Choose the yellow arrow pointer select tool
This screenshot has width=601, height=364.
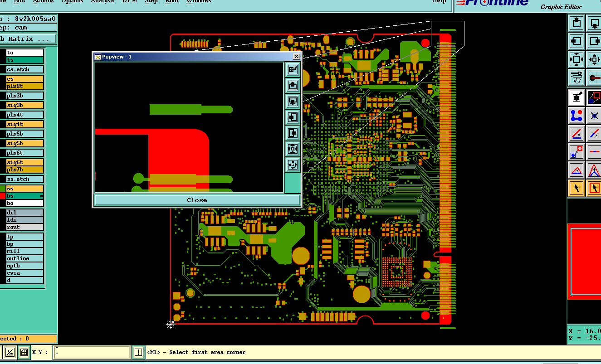click(576, 188)
